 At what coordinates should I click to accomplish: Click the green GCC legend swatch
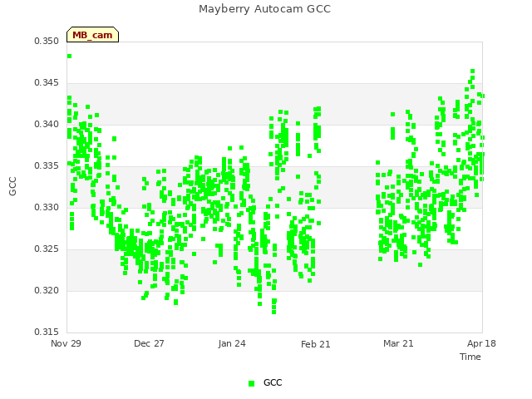251,383
